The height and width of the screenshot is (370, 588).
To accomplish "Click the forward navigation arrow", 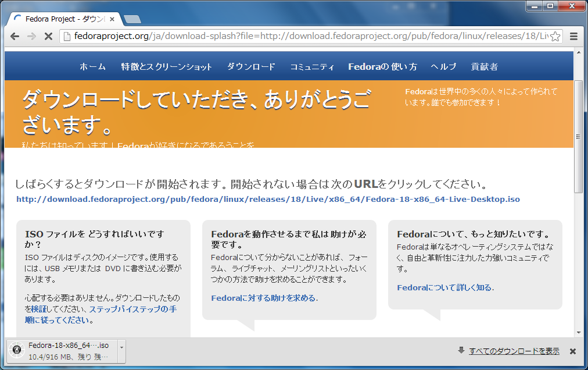I will point(31,36).
